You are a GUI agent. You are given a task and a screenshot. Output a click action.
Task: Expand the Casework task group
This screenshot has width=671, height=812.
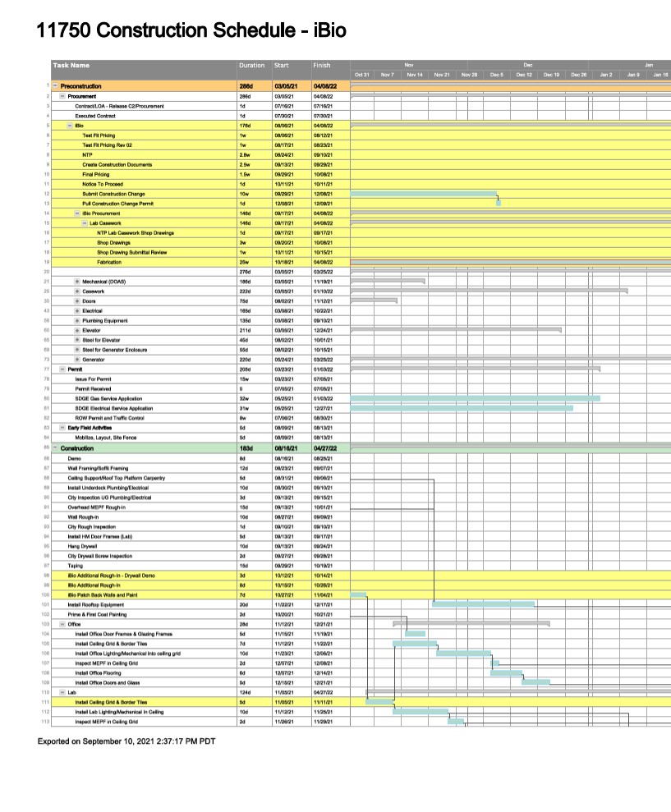pos(76,290)
